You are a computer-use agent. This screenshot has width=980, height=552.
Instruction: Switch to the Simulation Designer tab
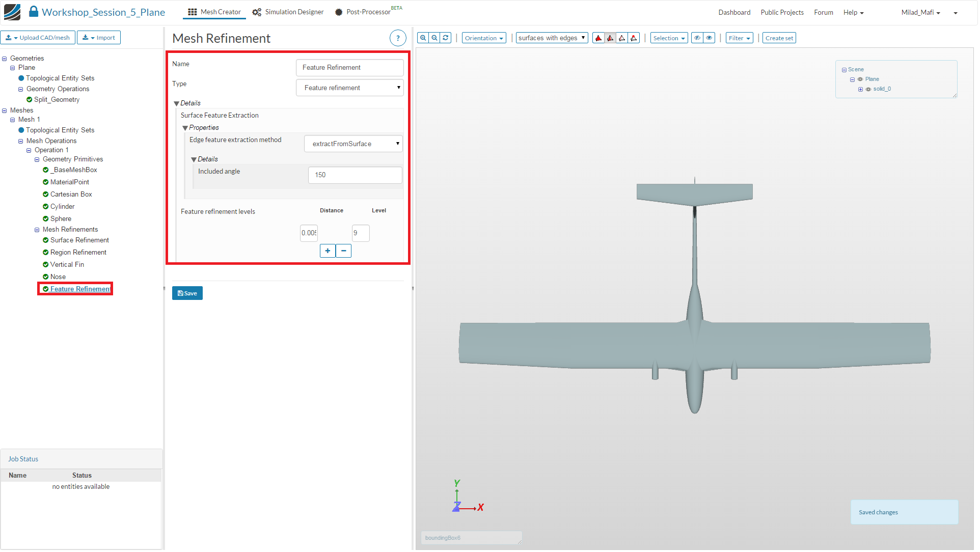pyautogui.click(x=288, y=12)
